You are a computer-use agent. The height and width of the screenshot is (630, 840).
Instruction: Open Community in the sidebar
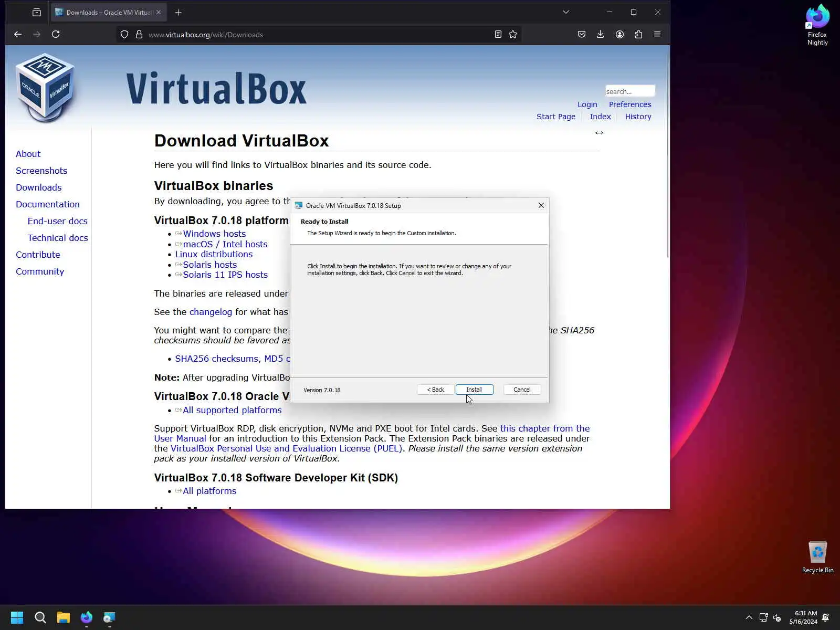(x=40, y=271)
